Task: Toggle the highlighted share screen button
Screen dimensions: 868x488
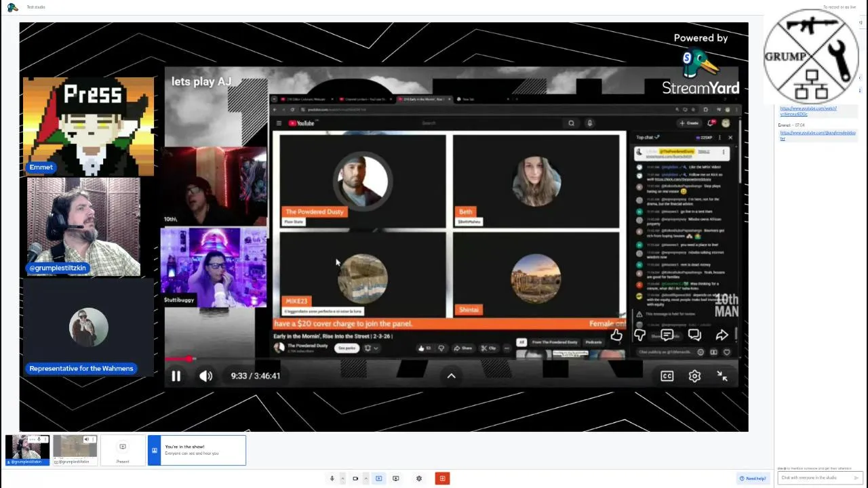Action: pos(378,479)
